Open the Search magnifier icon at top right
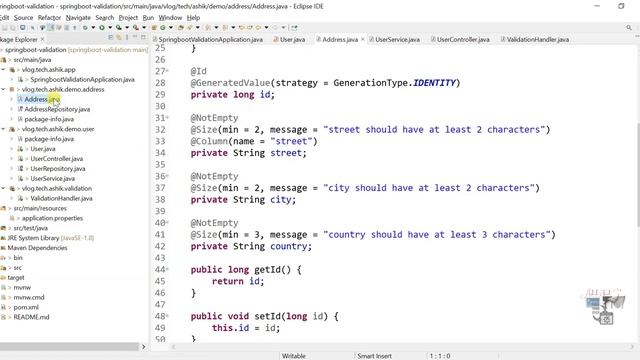 tap(629, 27)
